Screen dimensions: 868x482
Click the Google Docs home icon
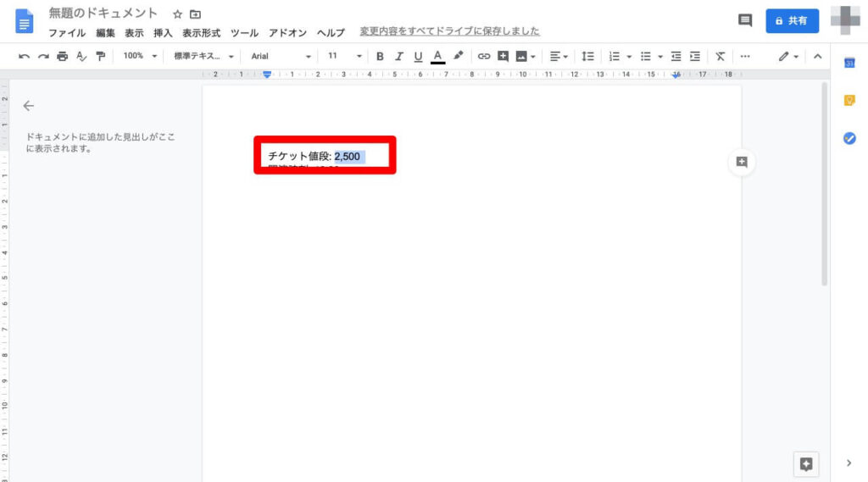coord(24,21)
